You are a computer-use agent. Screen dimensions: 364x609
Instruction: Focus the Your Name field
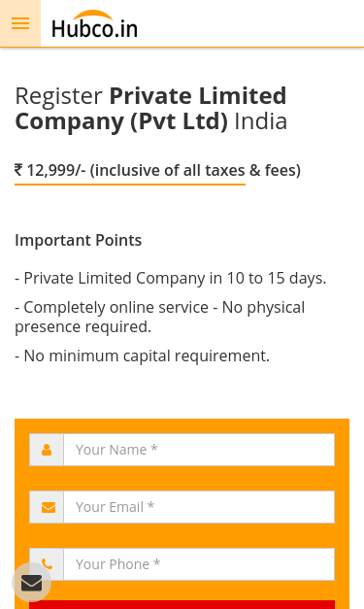[x=199, y=450]
